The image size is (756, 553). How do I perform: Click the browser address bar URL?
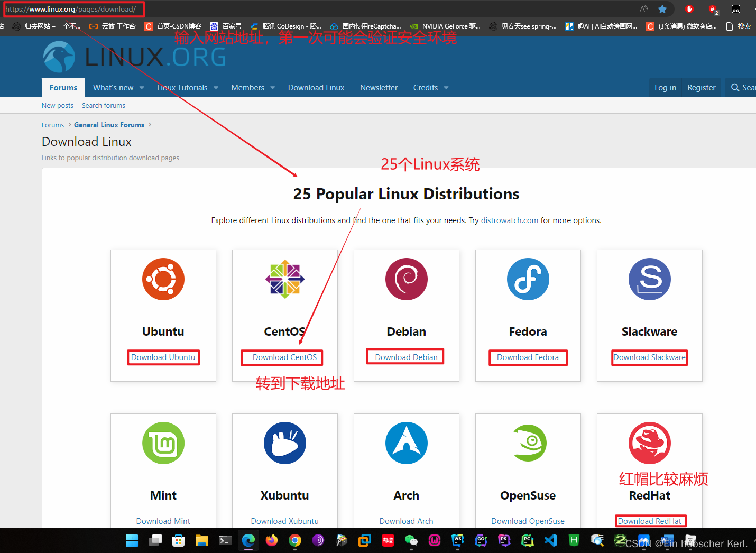[x=70, y=9]
